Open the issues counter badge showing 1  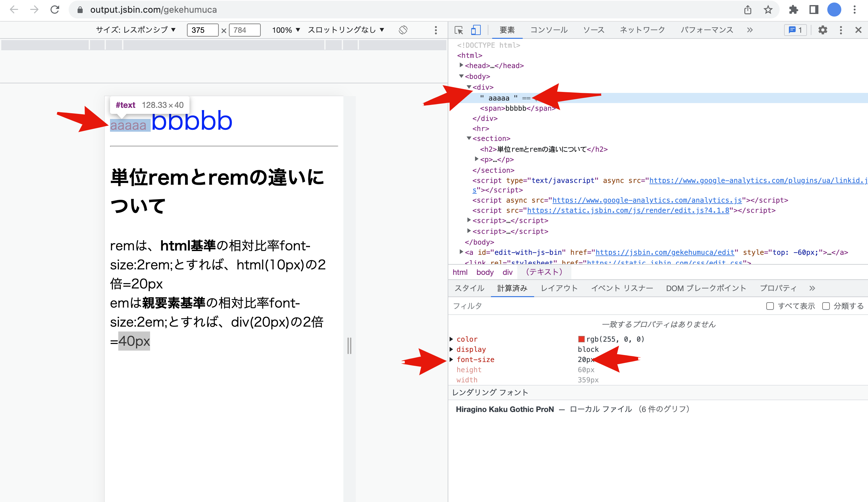[x=795, y=30]
